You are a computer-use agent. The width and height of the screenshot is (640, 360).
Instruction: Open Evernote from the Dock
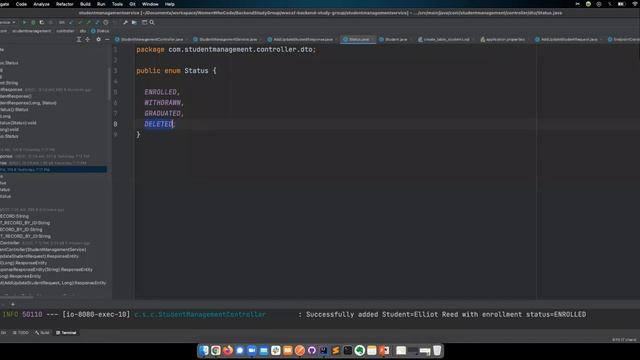coord(360,350)
